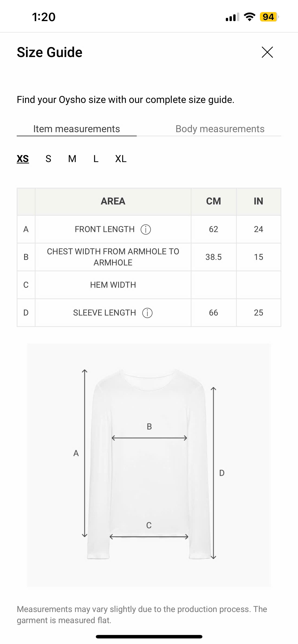Viewport: 298px width, 644px height.
Task: Switch to size XL
Action: pyautogui.click(x=121, y=159)
